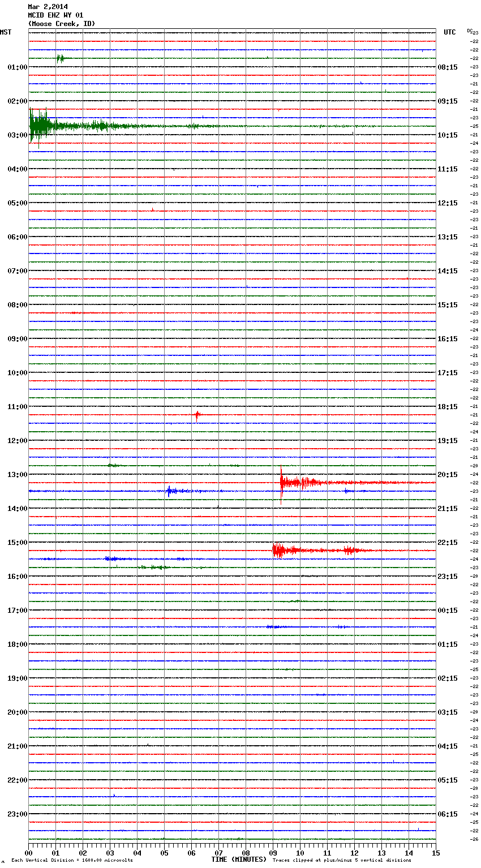
Task: Click the TIME (MINUTES) axis title
Action: click(239, 860)
